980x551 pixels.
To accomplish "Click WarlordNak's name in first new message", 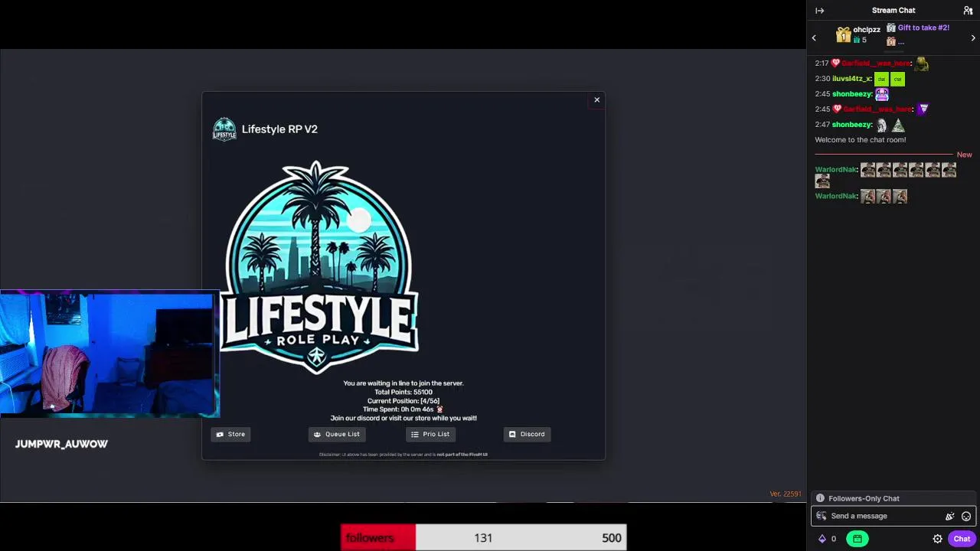I will pyautogui.click(x=835, y=170).
